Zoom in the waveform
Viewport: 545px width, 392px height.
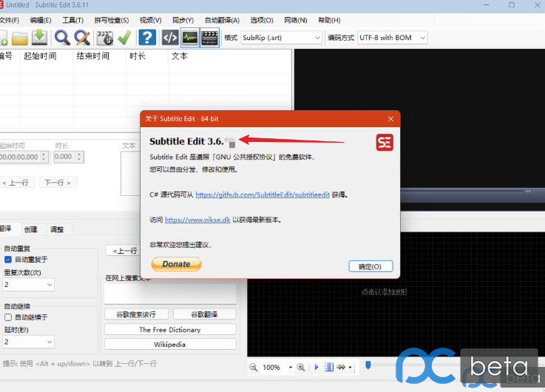point(301,368)
